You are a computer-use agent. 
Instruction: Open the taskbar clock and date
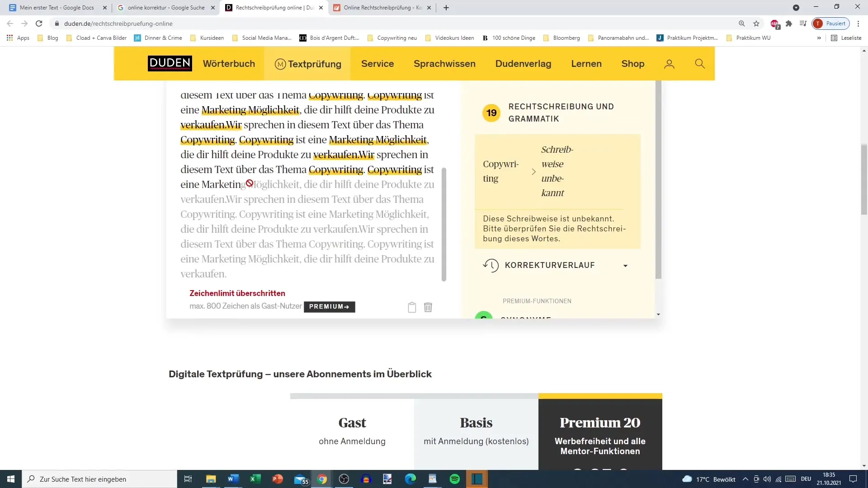[829, 479]
